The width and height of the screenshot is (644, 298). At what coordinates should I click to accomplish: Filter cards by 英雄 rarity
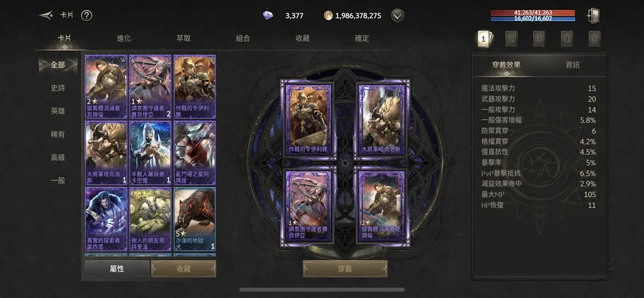(x=58, y=111)
